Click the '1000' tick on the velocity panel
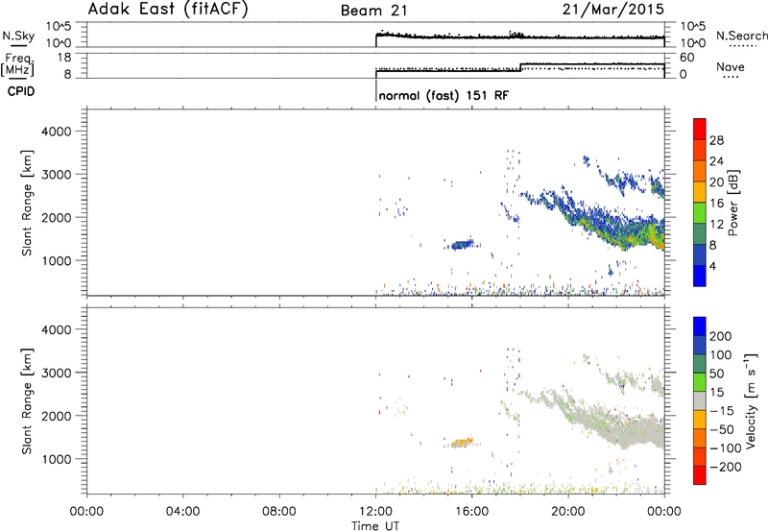The image size is (768, 532). (x=57, y=459)
